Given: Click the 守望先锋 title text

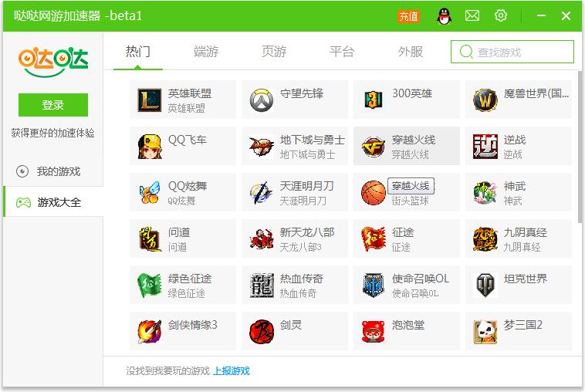Looking at the screenshot, I should coord(302,93).
